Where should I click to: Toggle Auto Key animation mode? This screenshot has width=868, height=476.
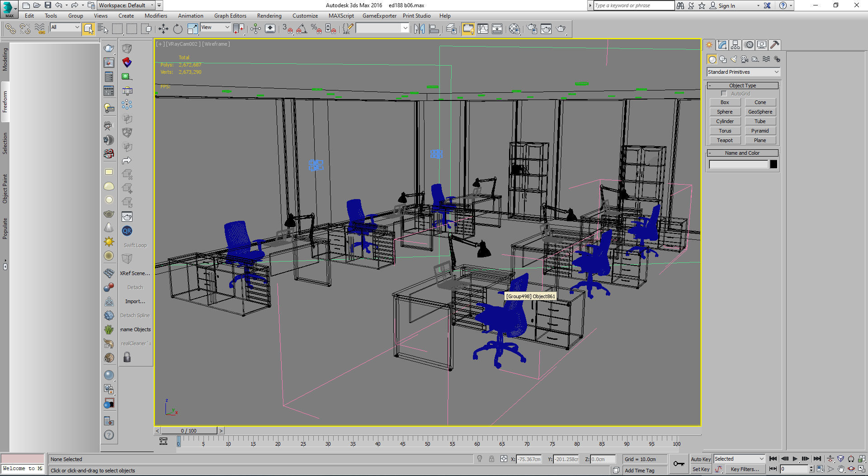[701, 459]
